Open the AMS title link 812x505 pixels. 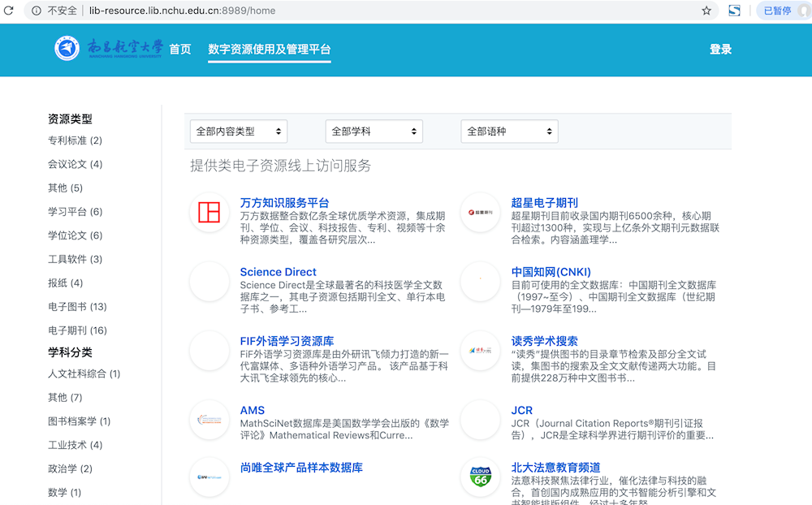(x=253, y=410)
